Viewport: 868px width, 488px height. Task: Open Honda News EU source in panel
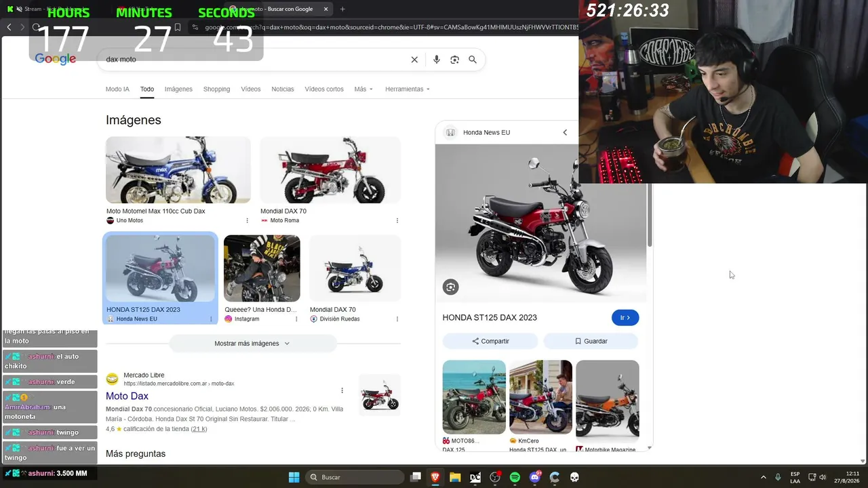pyautogui.click(x=486, y=132)
